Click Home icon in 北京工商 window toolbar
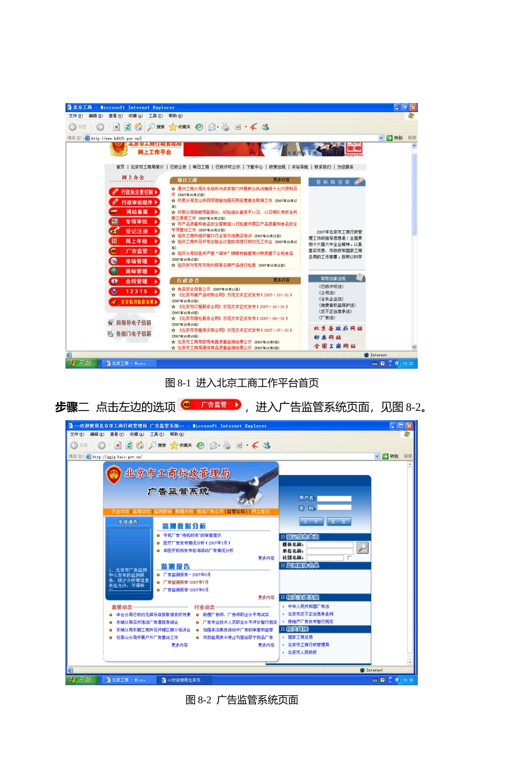 [138, 127]
